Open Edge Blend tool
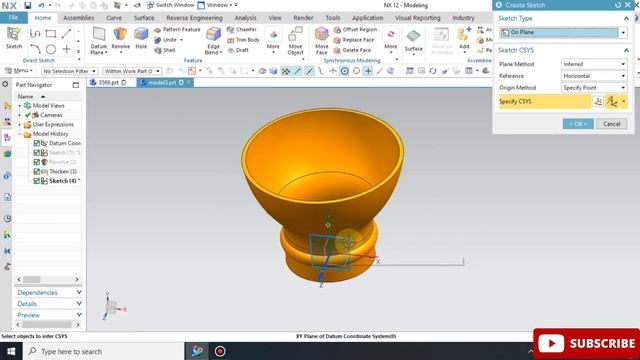Screen dimensions: 640x360 [x=213, y=41]
